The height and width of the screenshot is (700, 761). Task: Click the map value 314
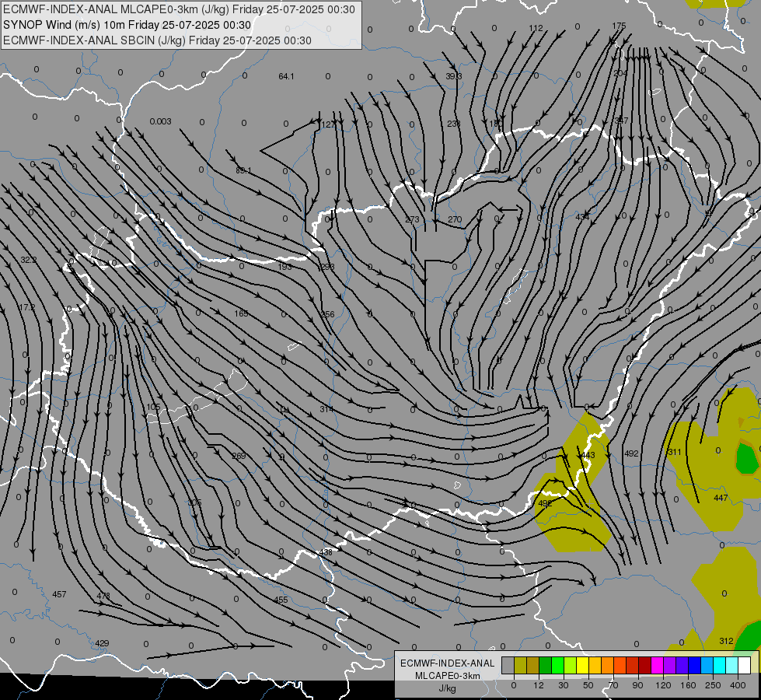click(326, 410)
